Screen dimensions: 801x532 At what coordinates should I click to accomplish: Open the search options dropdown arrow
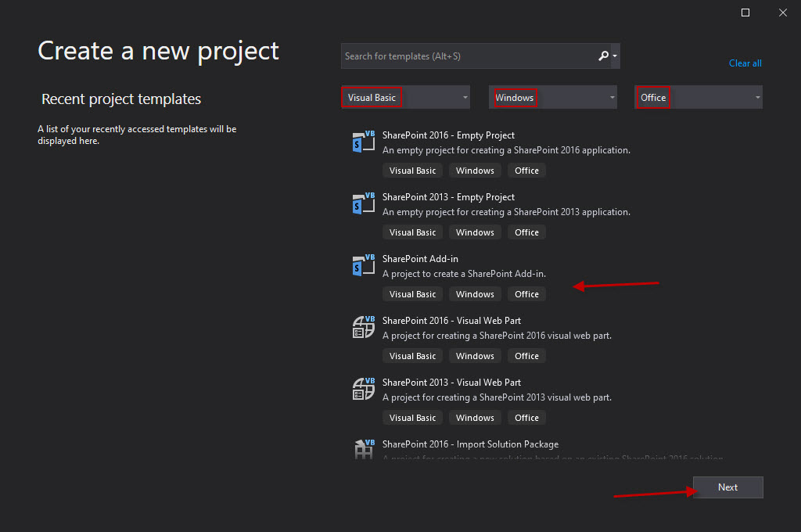[615, 56]
